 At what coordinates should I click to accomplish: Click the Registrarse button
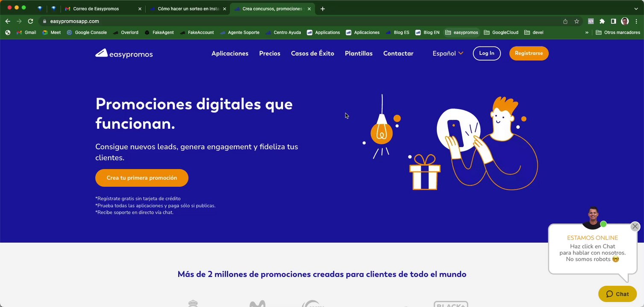(x=529, y=53)
